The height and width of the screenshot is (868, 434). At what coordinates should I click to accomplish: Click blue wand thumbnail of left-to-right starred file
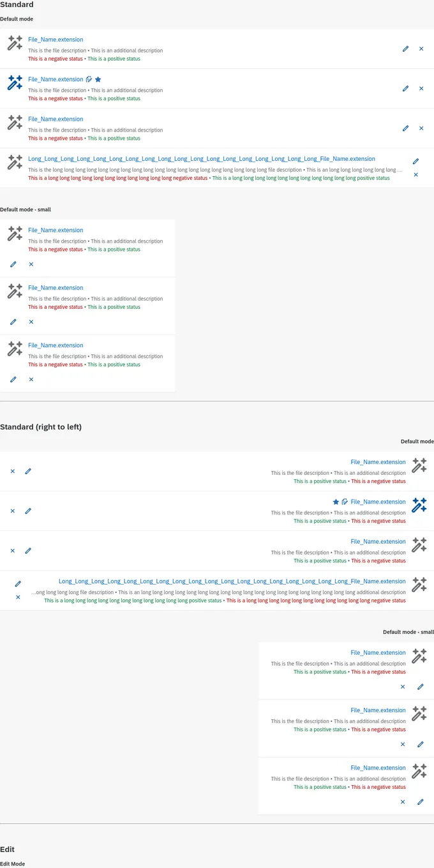pyautogui.click(x=15, y=83)
